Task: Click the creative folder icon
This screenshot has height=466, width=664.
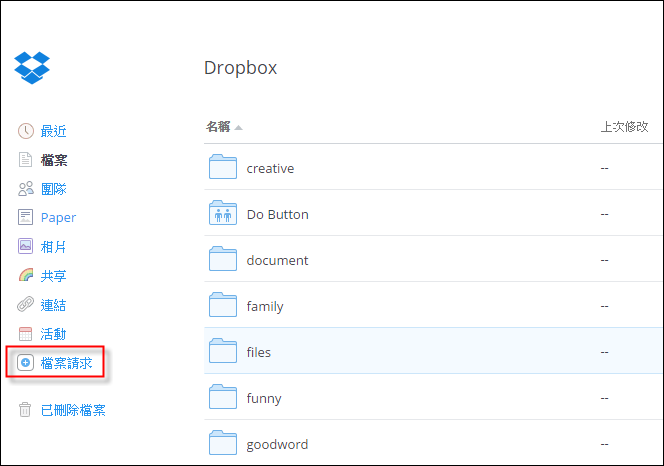Action: (223, 167)
